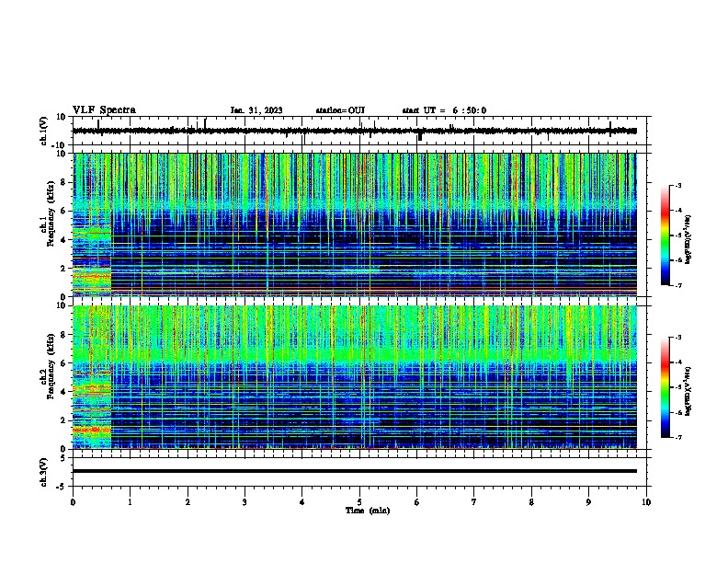Click the "start UT = 6:50:0" text

point(444,110)
